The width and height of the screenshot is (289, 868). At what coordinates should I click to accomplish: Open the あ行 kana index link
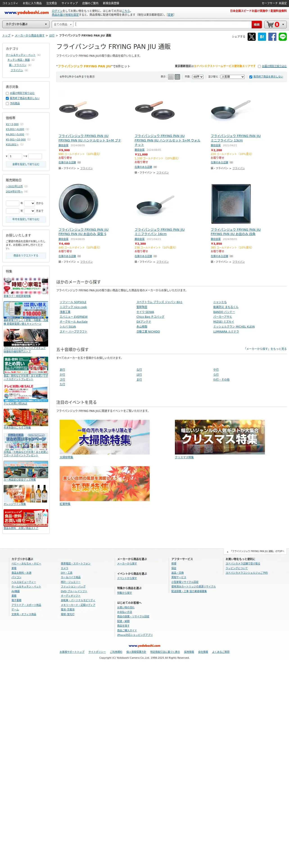pyautogui.click(x=62, y=370)
